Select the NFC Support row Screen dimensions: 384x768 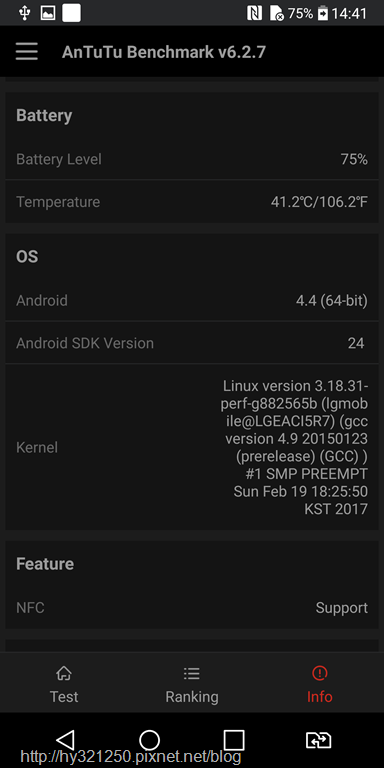point(192,608)
